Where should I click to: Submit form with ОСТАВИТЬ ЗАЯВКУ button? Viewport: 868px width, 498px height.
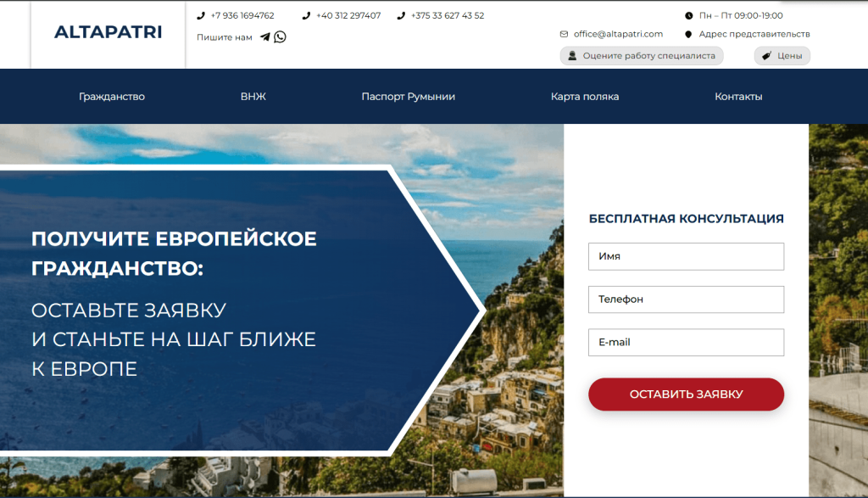pos(686,394)
